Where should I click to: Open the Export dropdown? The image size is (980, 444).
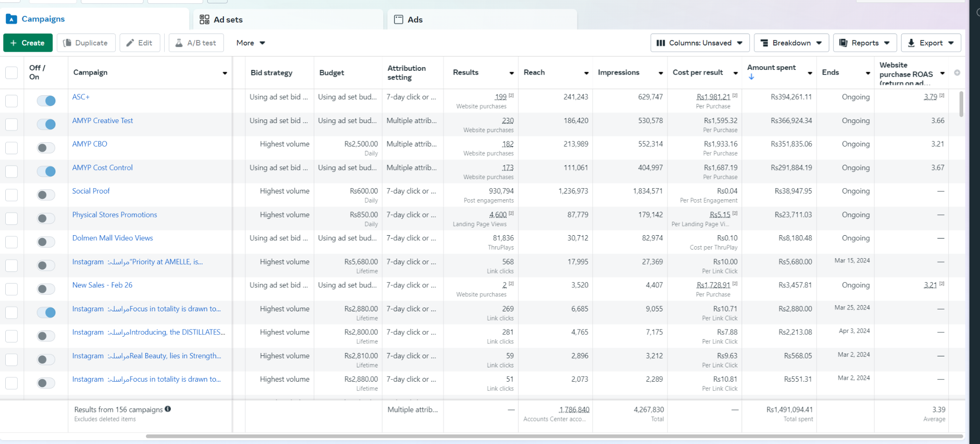[931, 43]
